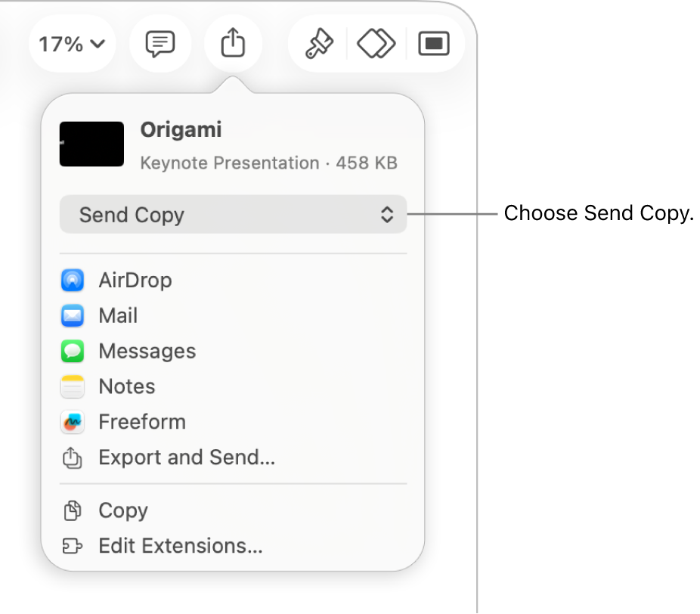Viewport: 700px width, 614px height.
Task: Send the presentation to Notes
Action: [72, 386]
